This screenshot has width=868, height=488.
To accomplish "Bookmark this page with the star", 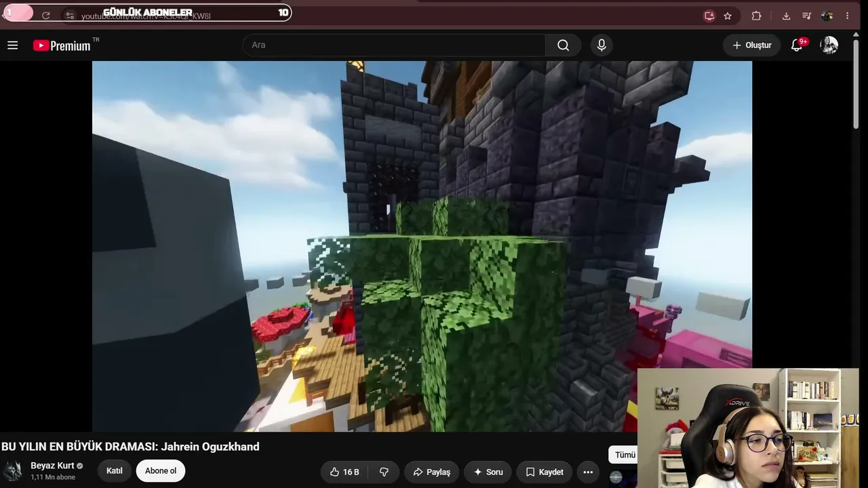I will pos(728,16).
